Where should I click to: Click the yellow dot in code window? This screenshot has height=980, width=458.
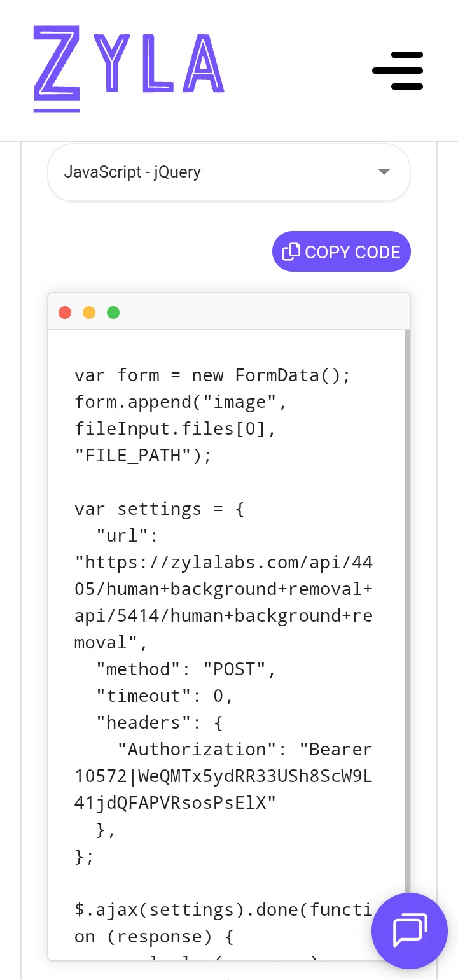point(89,312)
